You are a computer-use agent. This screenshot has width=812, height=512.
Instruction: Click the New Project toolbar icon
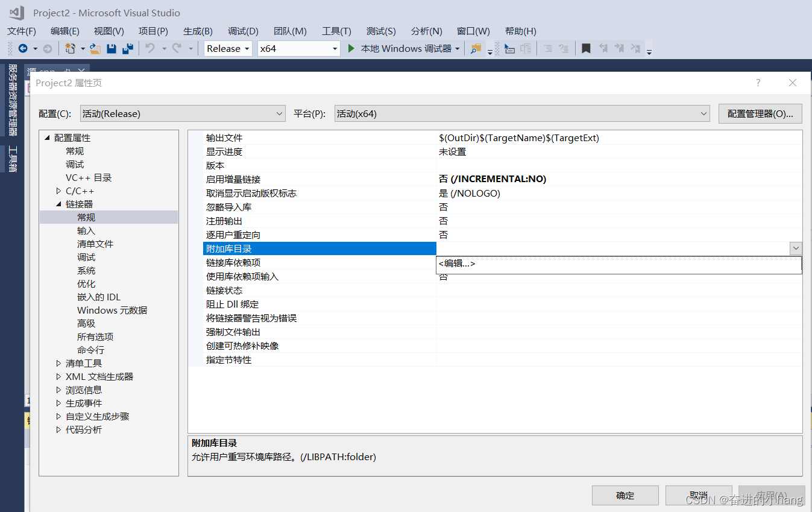click(x=70, y=49)
